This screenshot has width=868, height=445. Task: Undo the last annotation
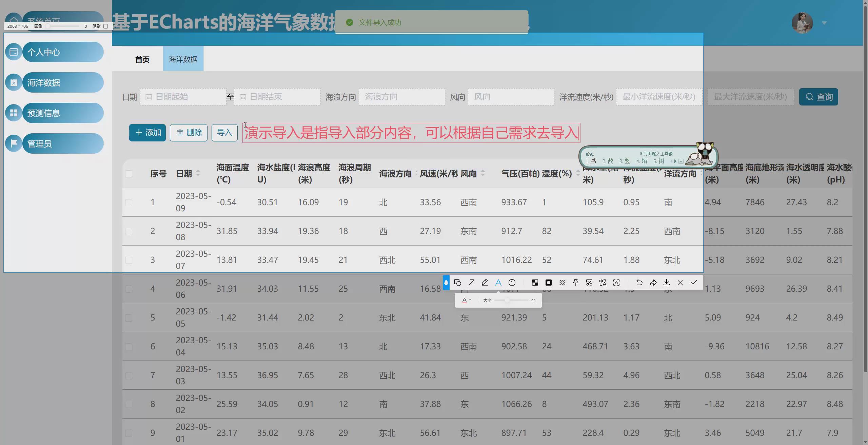(639, 283)
